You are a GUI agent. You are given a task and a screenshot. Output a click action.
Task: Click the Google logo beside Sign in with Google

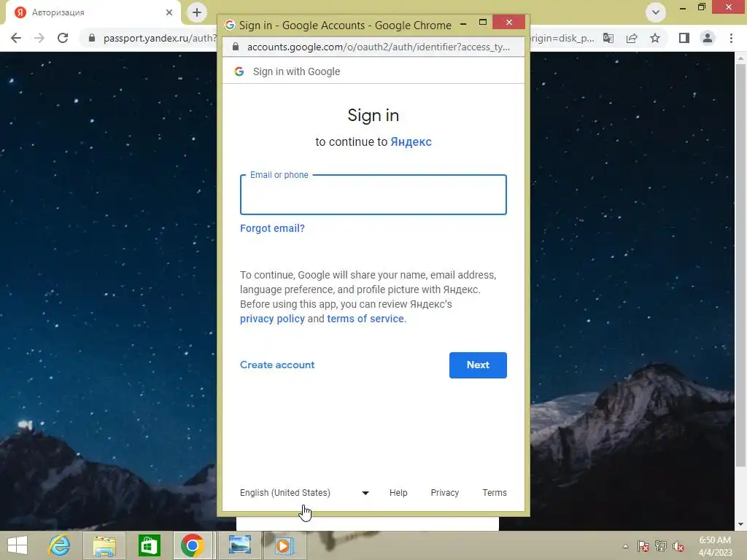pyautogui.click(x=239, y=71)
